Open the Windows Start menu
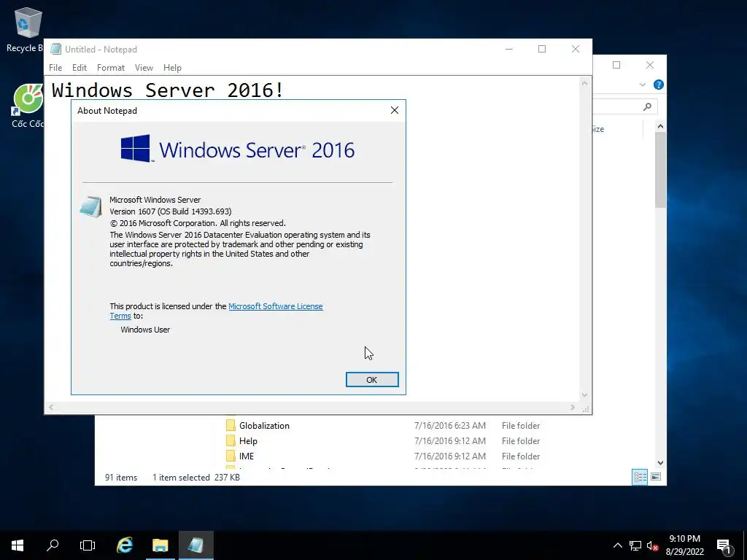The width and height of the screenshot is (747, 560). (x=18, y=545)
